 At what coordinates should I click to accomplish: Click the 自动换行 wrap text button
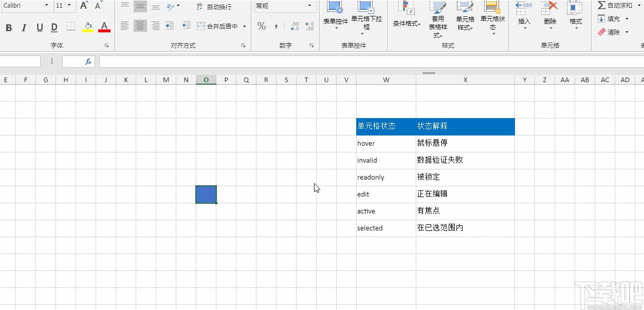click(214, 7)
